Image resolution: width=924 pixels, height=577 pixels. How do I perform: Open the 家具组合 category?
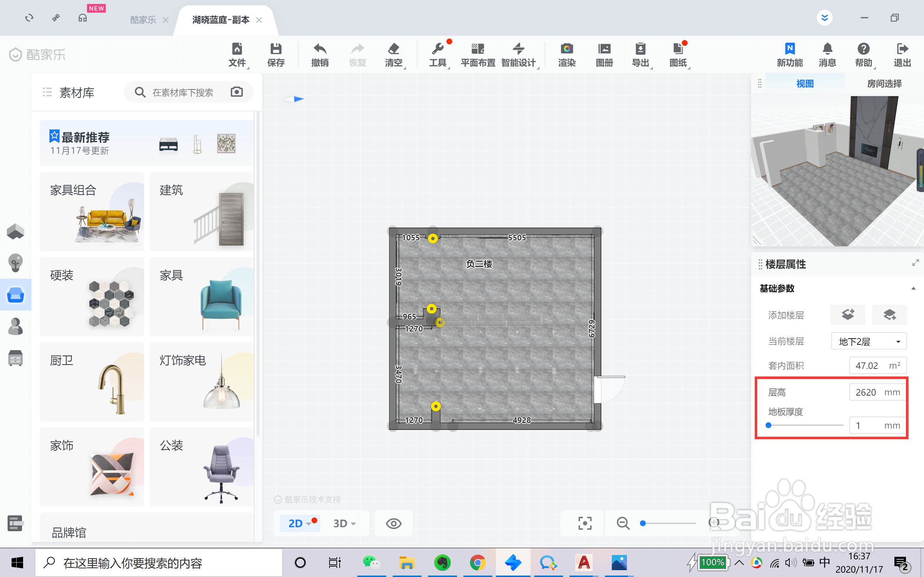point(92,211)
